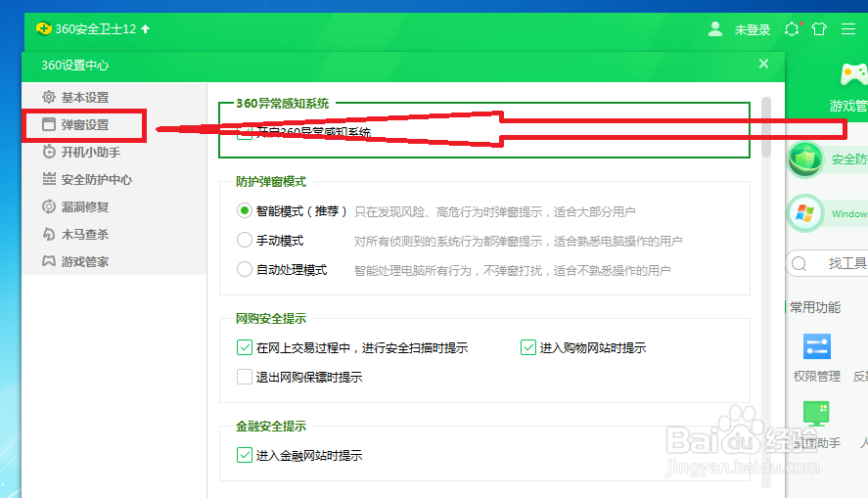Click the 防护弹窗模式 section heading
Image resolution: width=868 pixels, height=498 pixels.
click(x=271, y=182)
